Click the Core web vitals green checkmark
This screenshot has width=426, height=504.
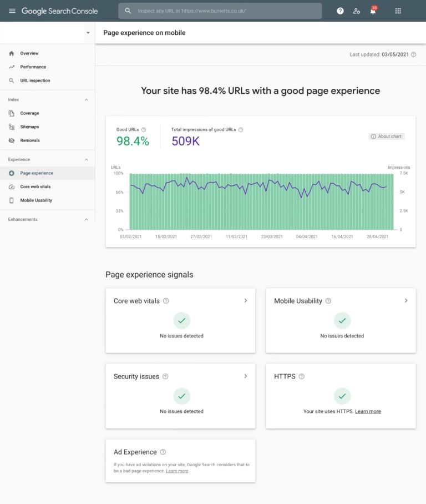coord(182,320)
